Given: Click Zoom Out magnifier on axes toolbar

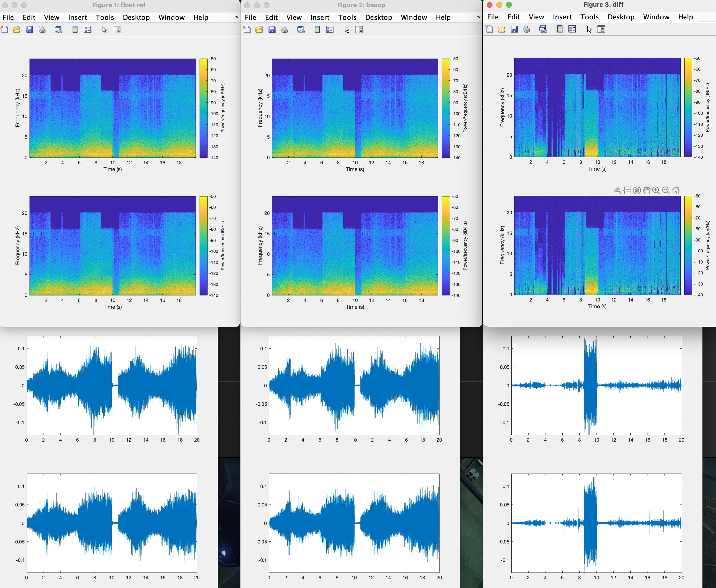Looking at the screenshot, I should 665,191.
